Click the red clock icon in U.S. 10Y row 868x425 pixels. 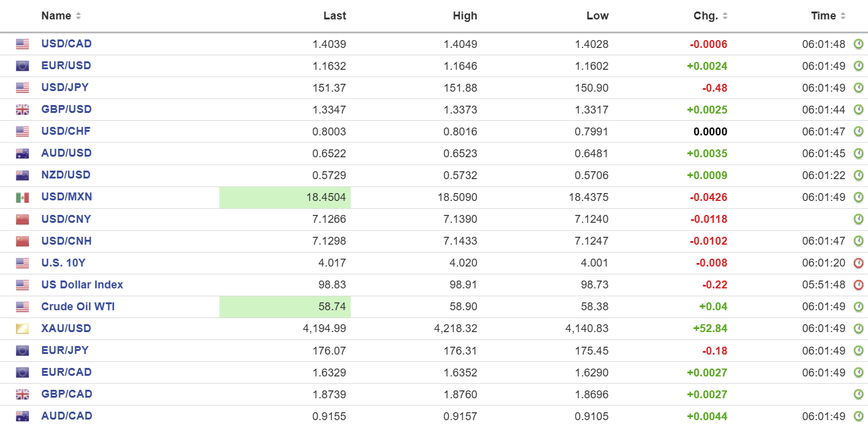[858, 263]
